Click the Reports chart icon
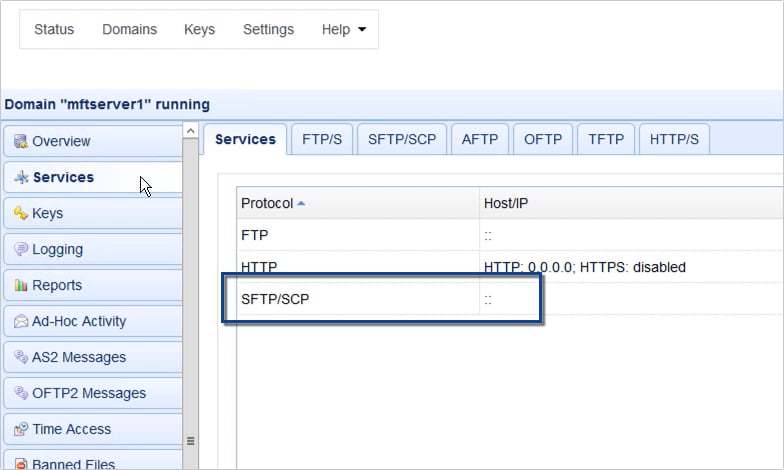 (x=20, y=286)
